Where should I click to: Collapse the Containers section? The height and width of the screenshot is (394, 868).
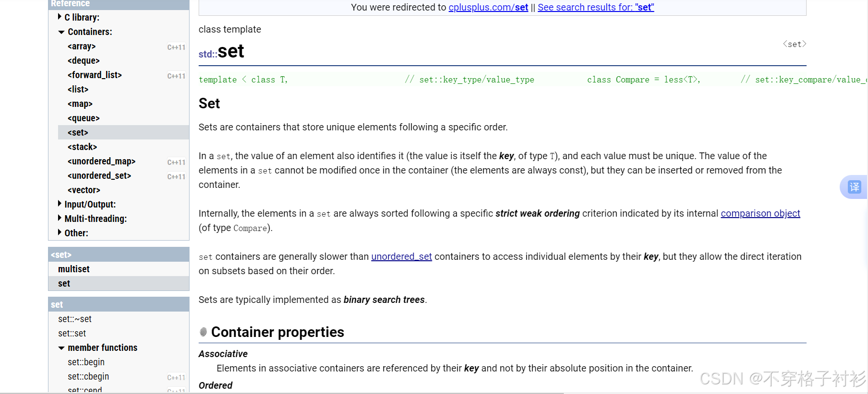(61, 32)
